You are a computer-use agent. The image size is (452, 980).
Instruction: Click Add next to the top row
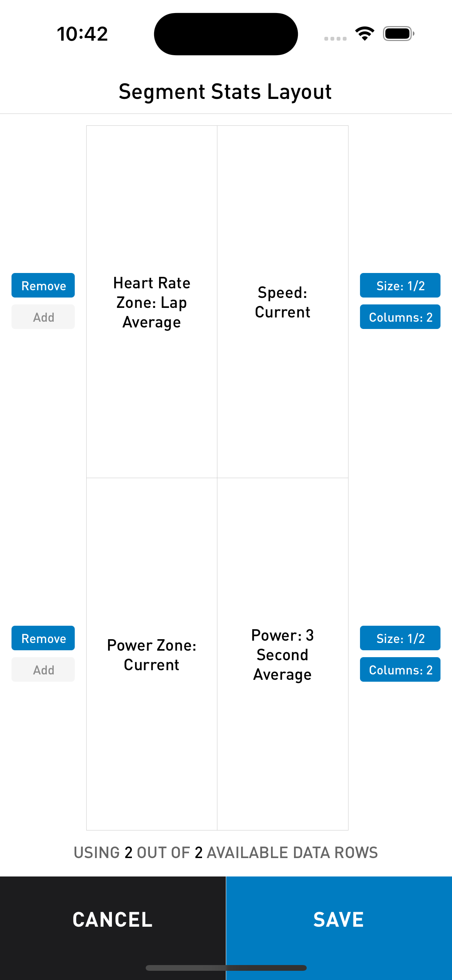tap(43, 317)
